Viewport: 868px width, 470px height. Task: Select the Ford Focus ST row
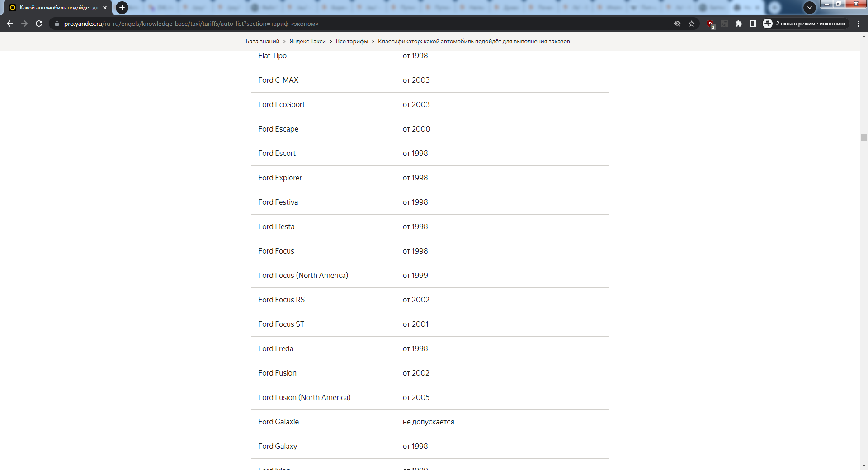pyautogui.click(x=430, y=324)
